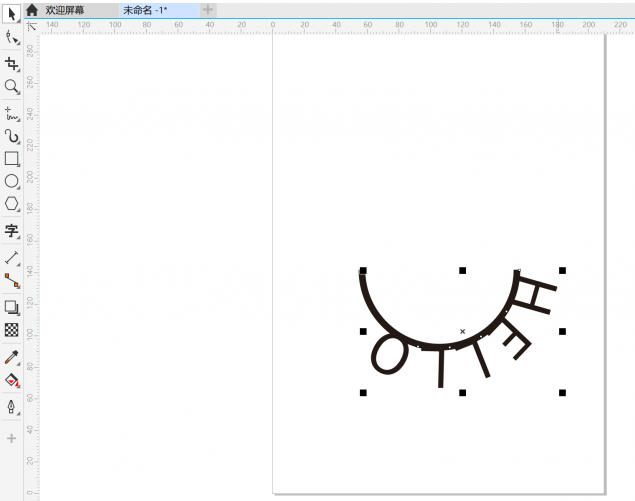Click the new document plus tab button
Image resolution: width=635 pixels, height=501 pixels.
pos(208,9)
